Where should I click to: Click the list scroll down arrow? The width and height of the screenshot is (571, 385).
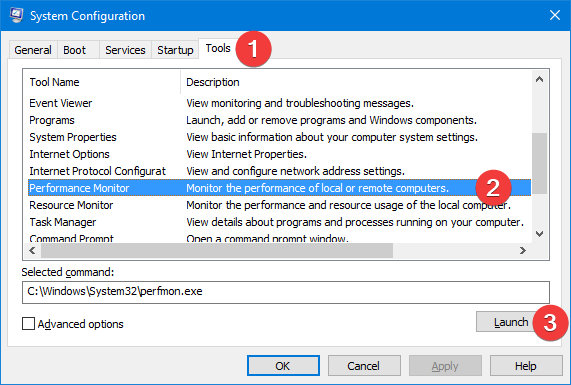[540, 234]
